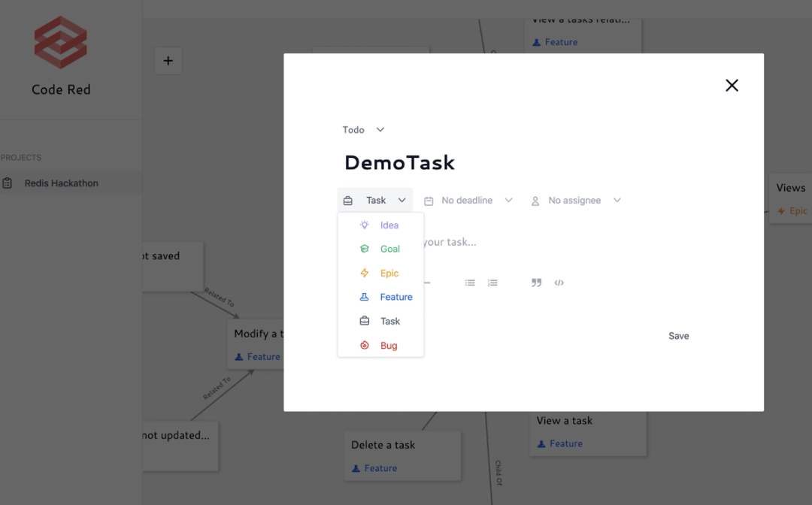Click the bullet list formatting icon
The height and width of the screenshot is (505, 812).
click(470, 283)
